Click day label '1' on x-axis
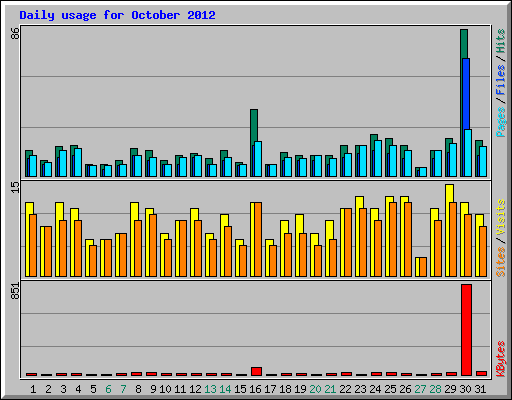This screenshot has width=512, height=400. 33,389
